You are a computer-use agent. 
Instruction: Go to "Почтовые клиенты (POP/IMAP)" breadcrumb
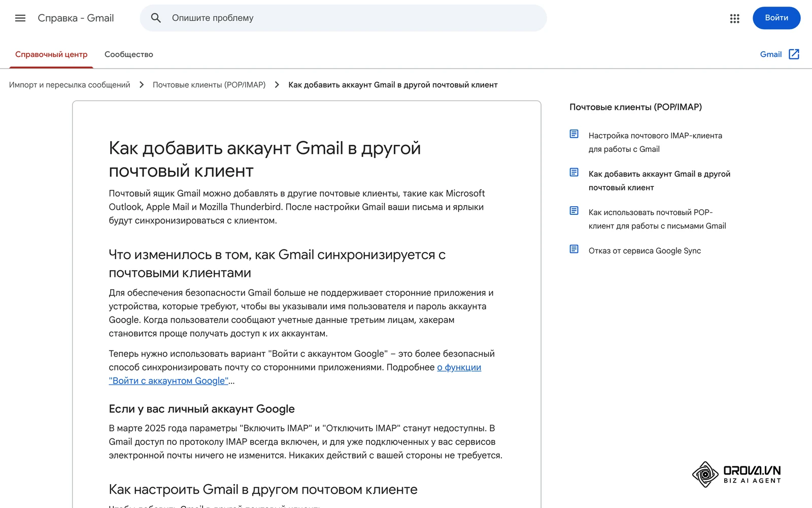209,85
